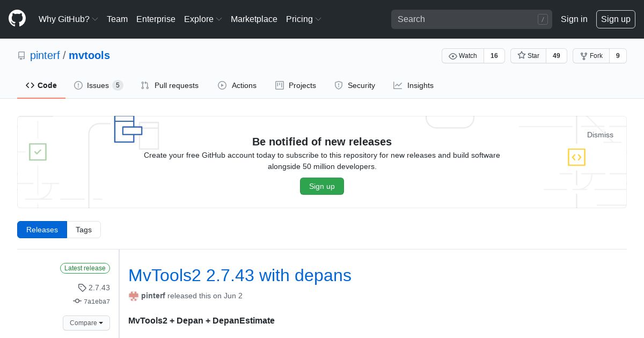Expand the Pricing menu

click(304, 19)
